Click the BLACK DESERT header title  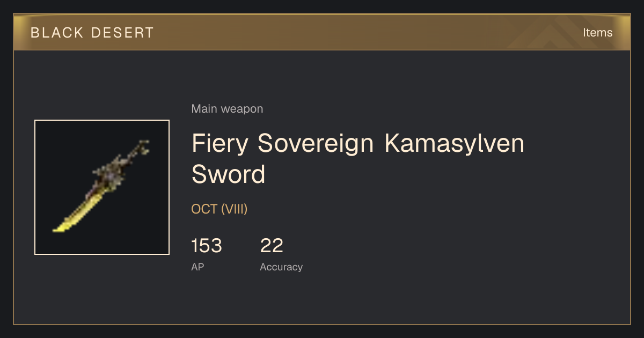pyautogui.click(x=92, y=33)
